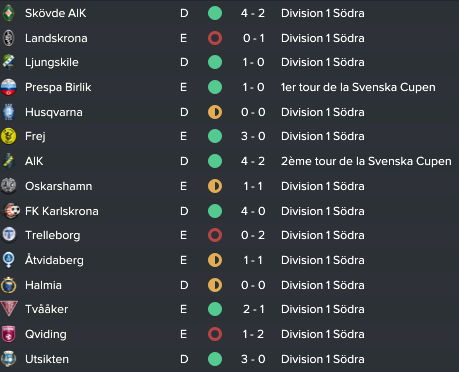Image resolution: width=459 pixels, height=372 pixels.
Task: Click the Qviding maroon shield badge
Action: click(9, 334)
